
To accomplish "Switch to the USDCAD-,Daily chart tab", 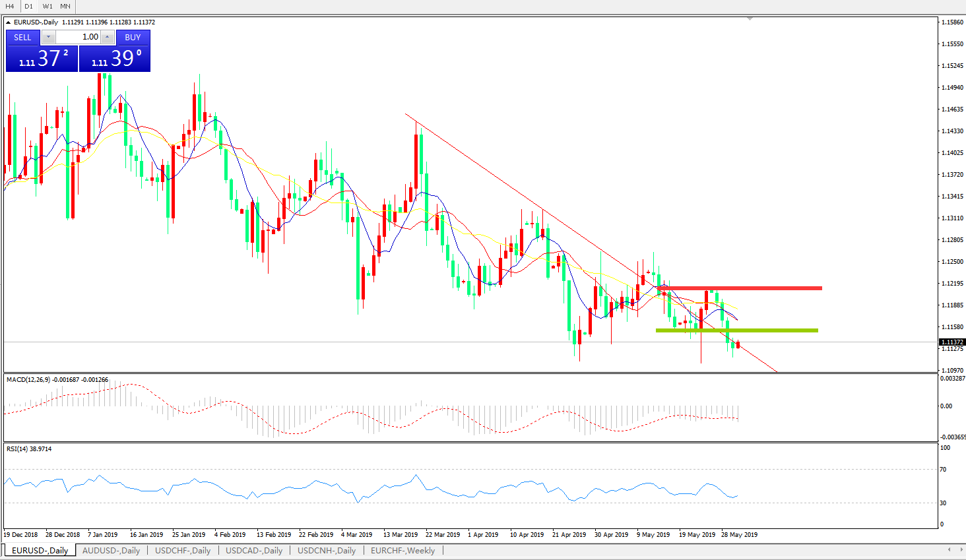I will click(x=254, y=550).
